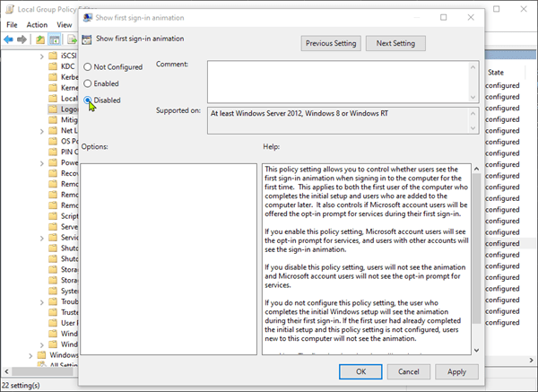Click the Previous Setting button
The height and width of the screenshot is (392, 538).
point(331,43)
